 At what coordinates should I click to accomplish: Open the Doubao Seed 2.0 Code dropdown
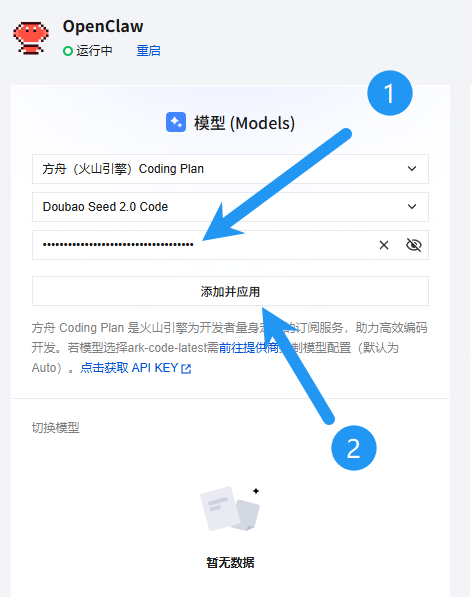click(x=230, y=207)
